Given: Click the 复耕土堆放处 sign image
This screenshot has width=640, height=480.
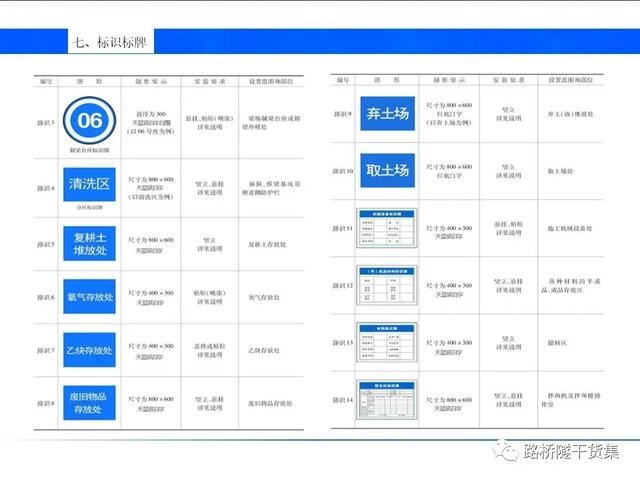Looking at the screenshot, I should pyautogui.click(x=90, y=241).
